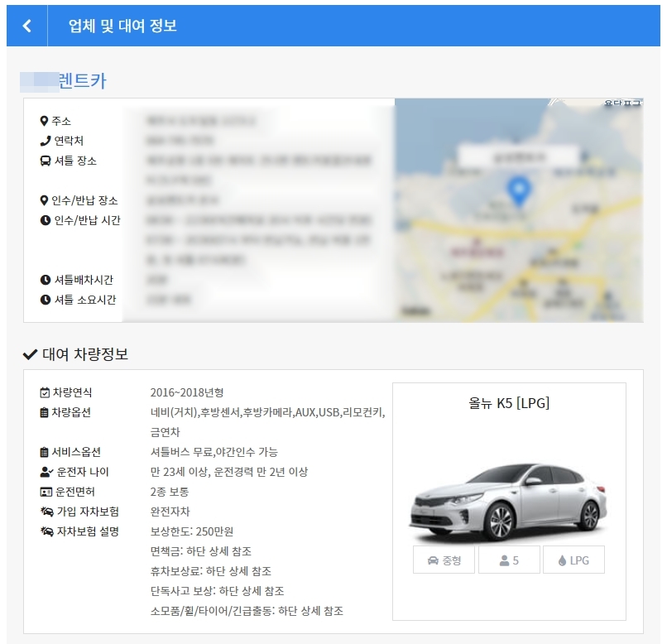Click the 차량연식 calendar icon
The height and width of the screenshot is (644, 667).
point(44,392)
